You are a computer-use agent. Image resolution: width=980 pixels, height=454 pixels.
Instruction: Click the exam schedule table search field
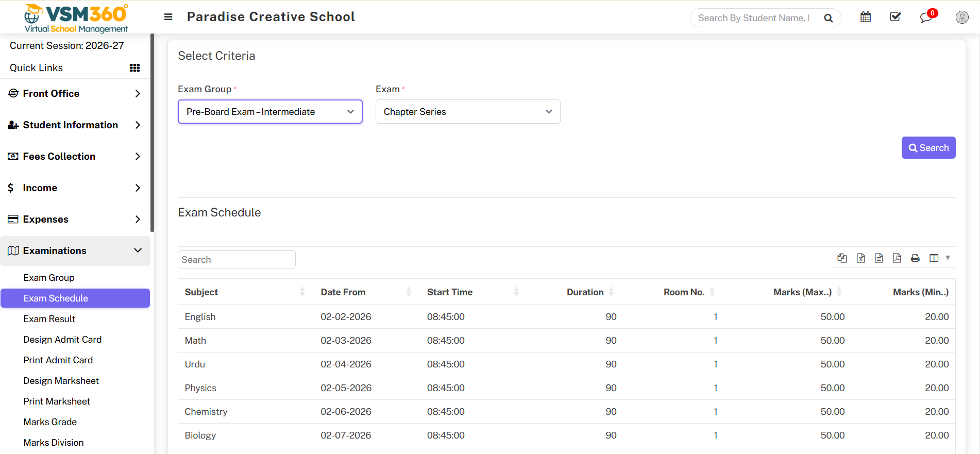pyautogui.click(x=236, y=260)
